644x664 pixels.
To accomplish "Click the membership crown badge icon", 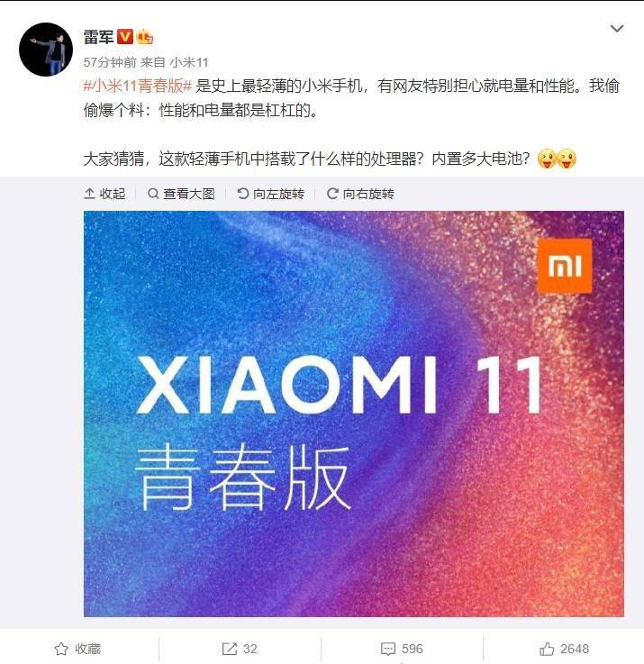I will click(145, 37).
